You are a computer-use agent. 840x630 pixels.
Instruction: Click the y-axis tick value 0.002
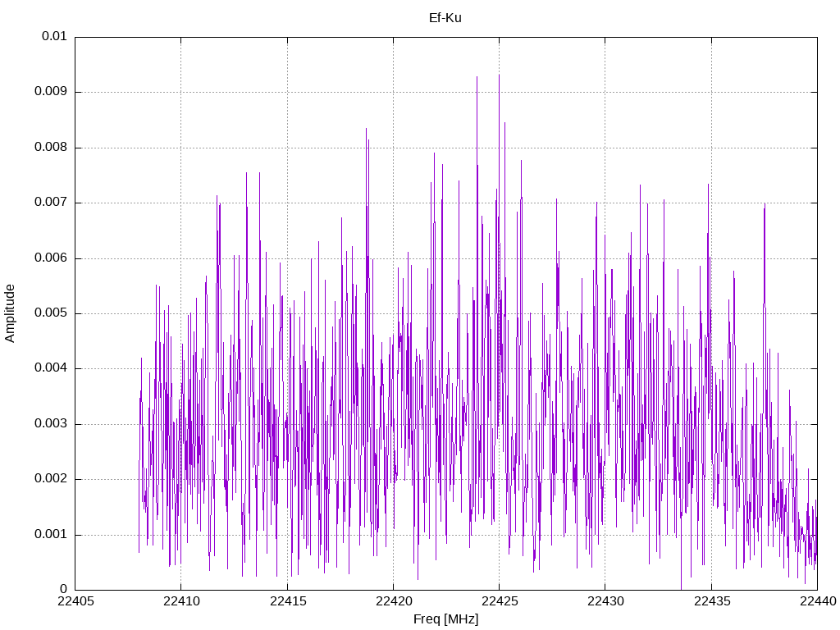pyautogui.click(x=51, y=478)
